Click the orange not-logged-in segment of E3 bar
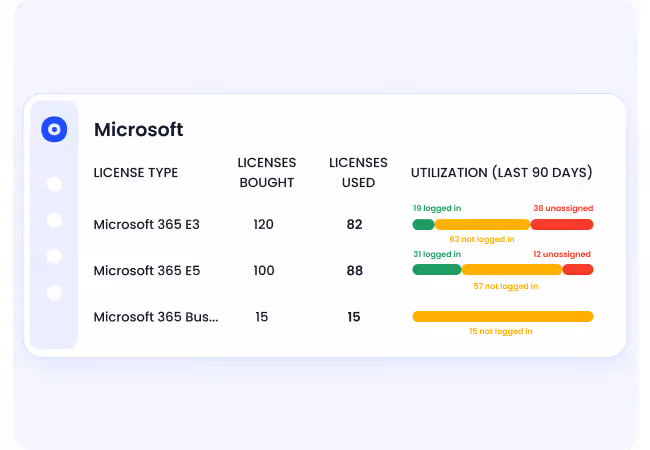650x450 pixels. pos(483,225)
